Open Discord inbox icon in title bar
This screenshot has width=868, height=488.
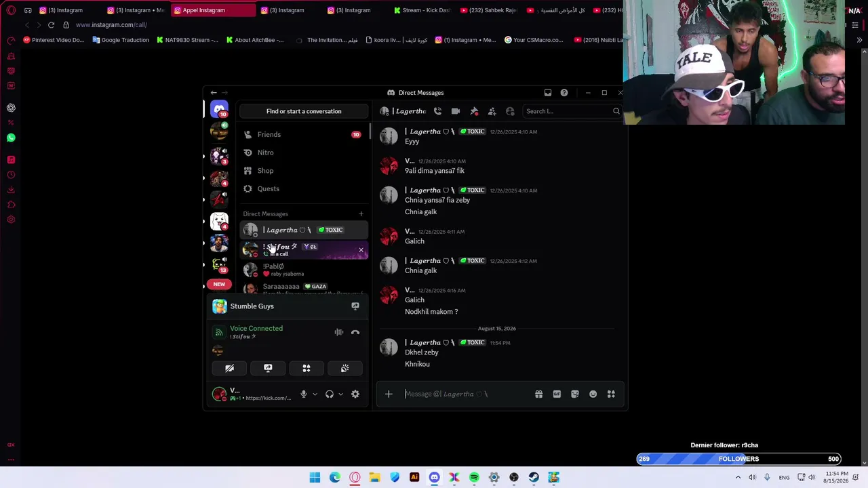[x=548, y=93]
